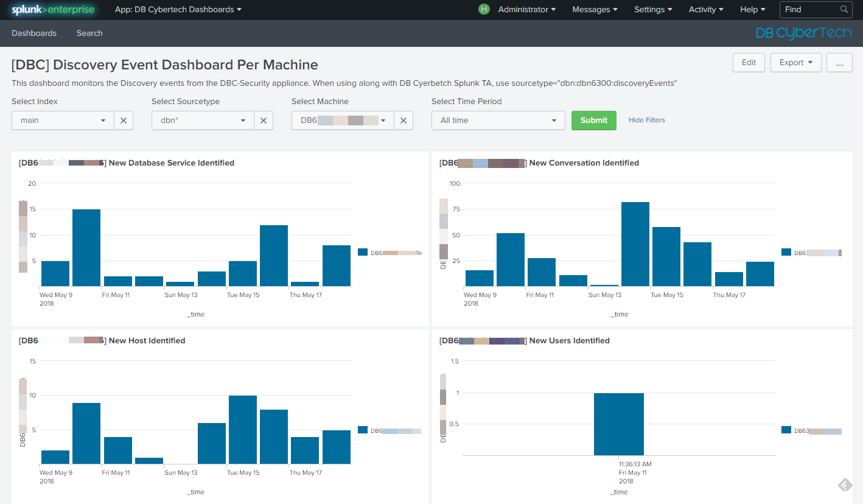Click legend swatch in New Database Service chart

coord(363,252)
